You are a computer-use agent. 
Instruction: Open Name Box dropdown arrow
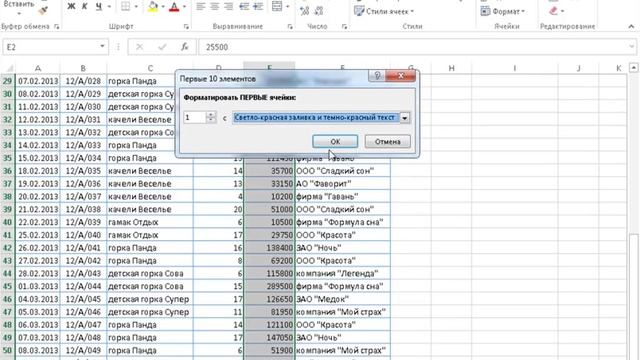tap(102, 47)
